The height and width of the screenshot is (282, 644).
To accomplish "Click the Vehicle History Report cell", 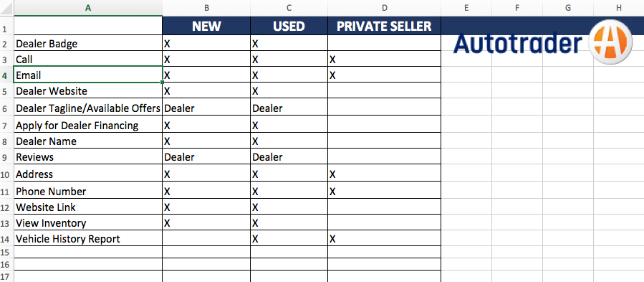I will (88, 239).
